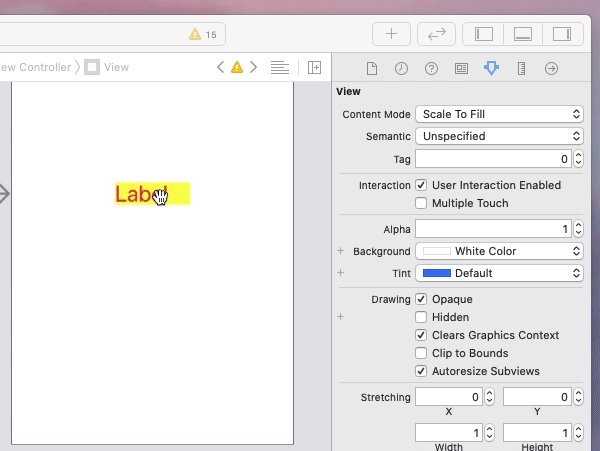Select the yellow Label on the canvas
This screenshot has height=451, width=600.
point(152,194)
